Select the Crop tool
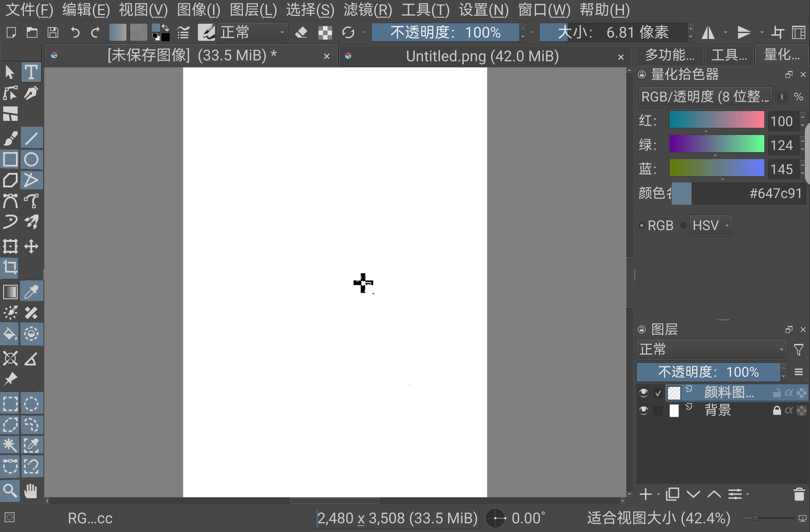Image resolution: width=810 pixels, height=532 pixels. click(x=10, y=267)
